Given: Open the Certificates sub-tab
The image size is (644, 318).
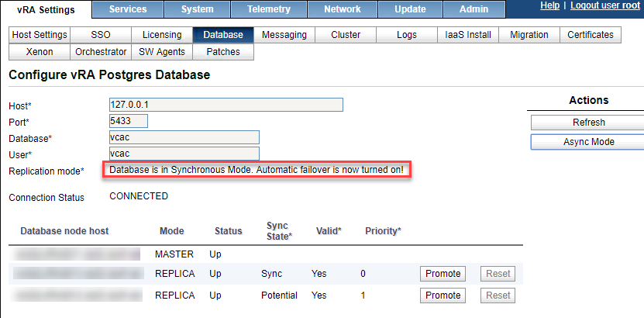Looking at the screenshot, I should pyautogui.click(x=590, y=35).
